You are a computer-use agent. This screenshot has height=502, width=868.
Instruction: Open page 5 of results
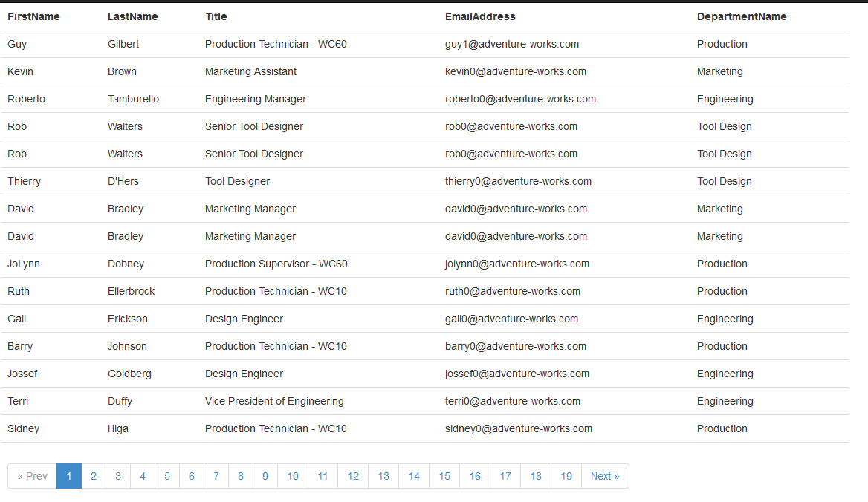[167, 476]
